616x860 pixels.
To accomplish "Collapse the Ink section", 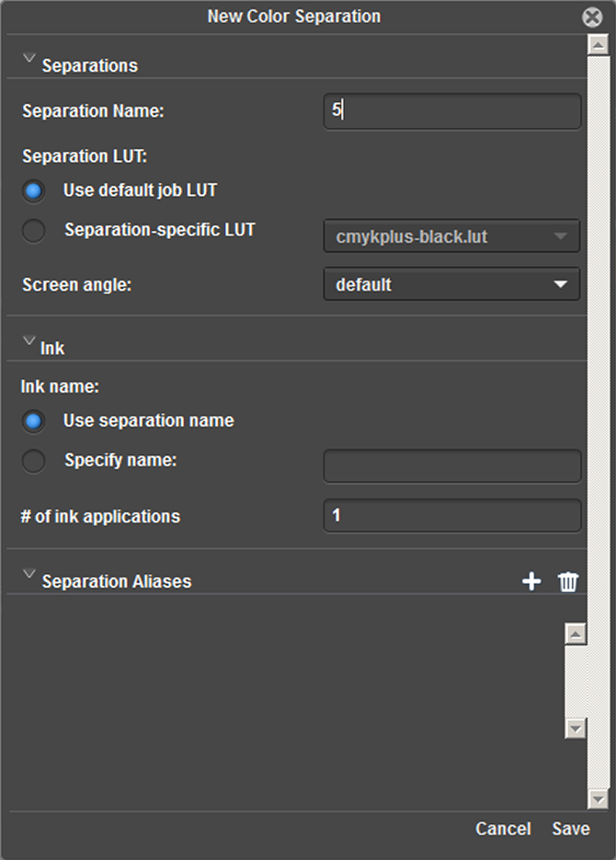I will click(x=29, y=341).
